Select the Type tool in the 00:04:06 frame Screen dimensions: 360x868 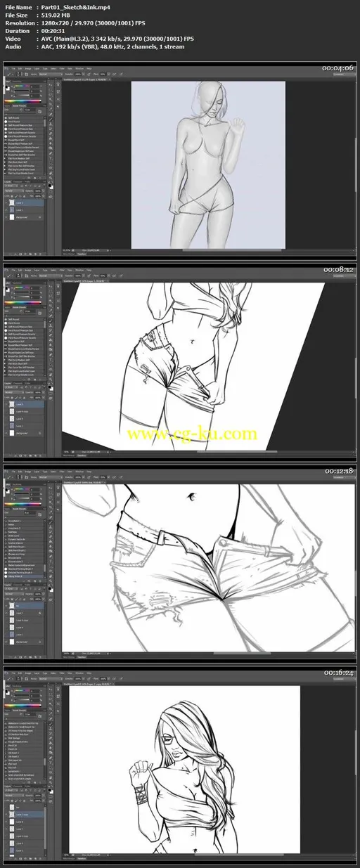point(51,158)
